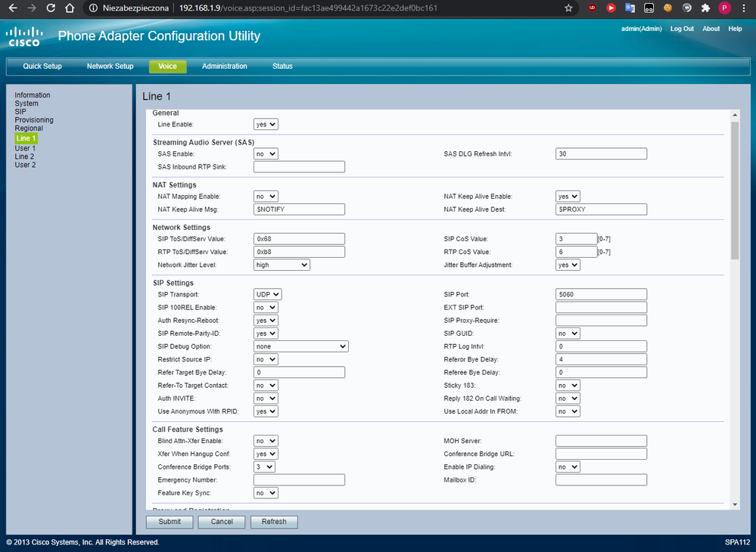This screenshot has height=552, width=756.
Task: Open the uBlock Origin extension icon
Action: click(591, 8)
